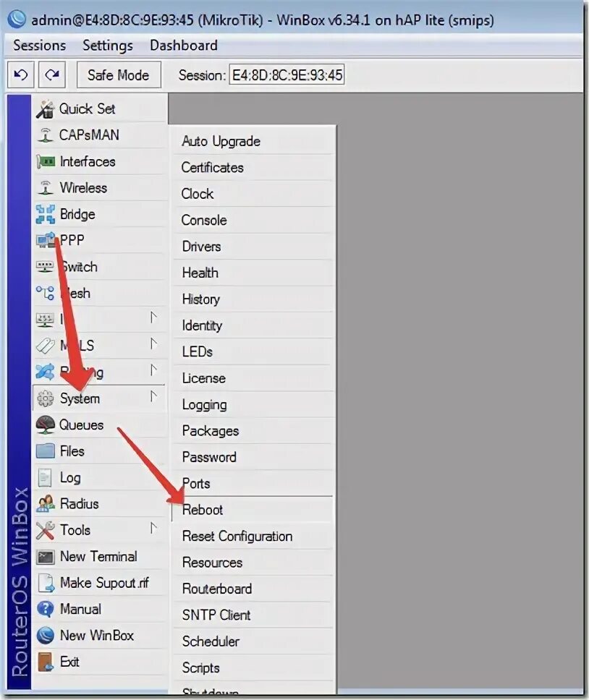The width and height of the screenshot is (589, 700).
Task: Click the Files folder icon
Action: click(45, 451)
